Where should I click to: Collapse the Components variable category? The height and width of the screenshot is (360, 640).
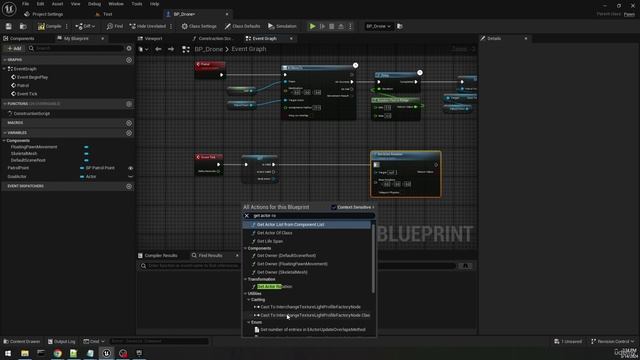click(4, 140)
